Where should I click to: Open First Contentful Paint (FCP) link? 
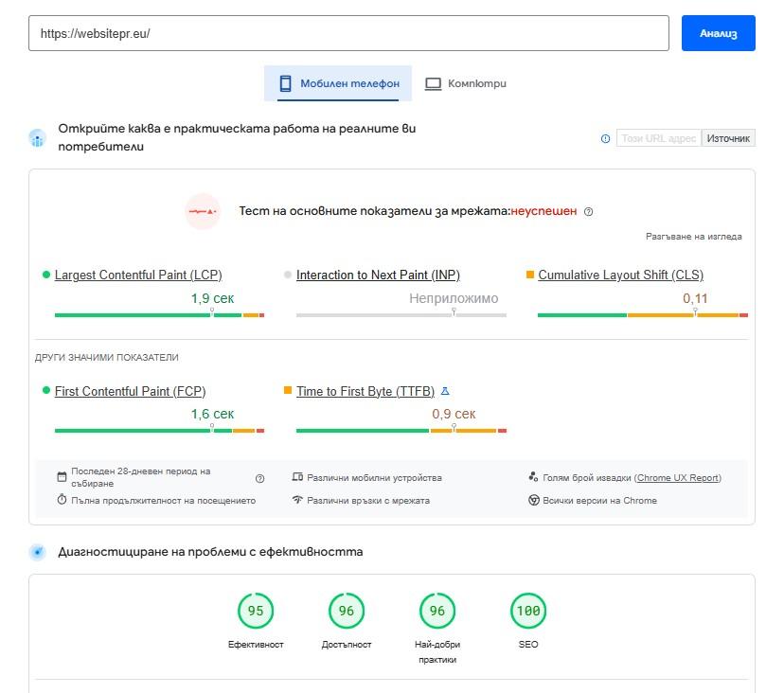[130, 392]
